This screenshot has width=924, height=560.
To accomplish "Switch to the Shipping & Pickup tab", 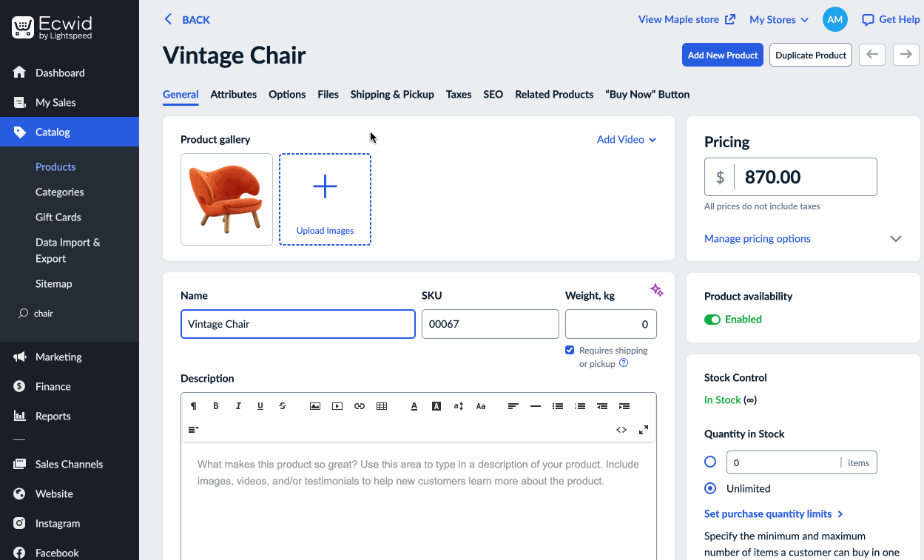I will tap(392, 95).
